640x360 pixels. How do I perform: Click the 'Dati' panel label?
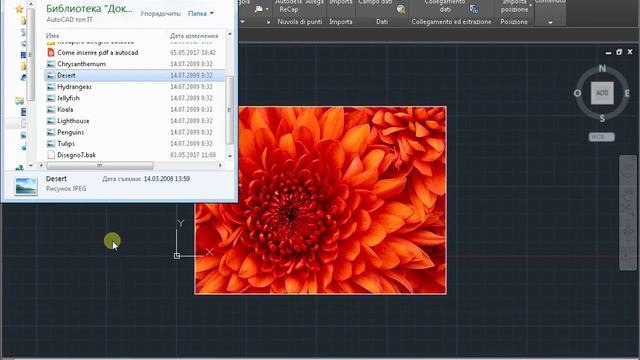[x=382, y=22]
